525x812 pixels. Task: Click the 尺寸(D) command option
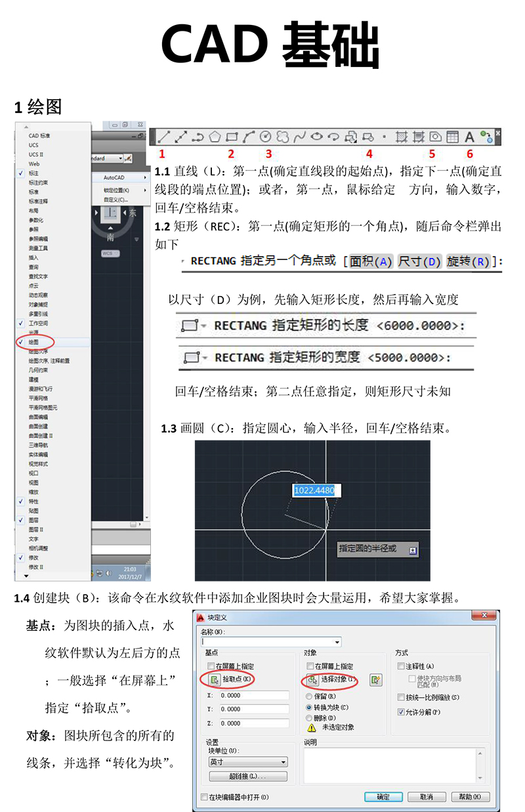tap(419, 261)
